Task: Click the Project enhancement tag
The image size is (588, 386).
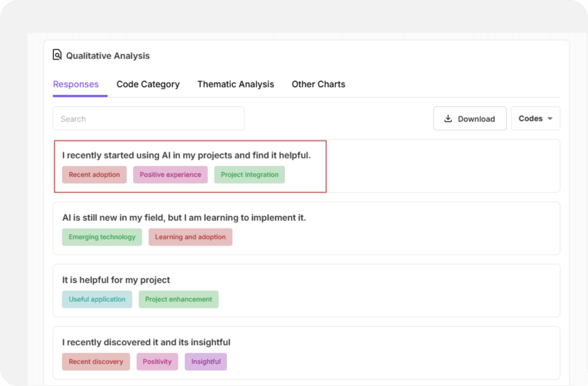Action: coord(179,299)
